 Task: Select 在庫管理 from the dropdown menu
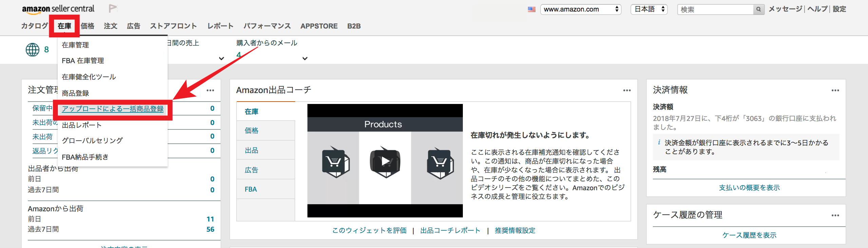pos(75,45)
